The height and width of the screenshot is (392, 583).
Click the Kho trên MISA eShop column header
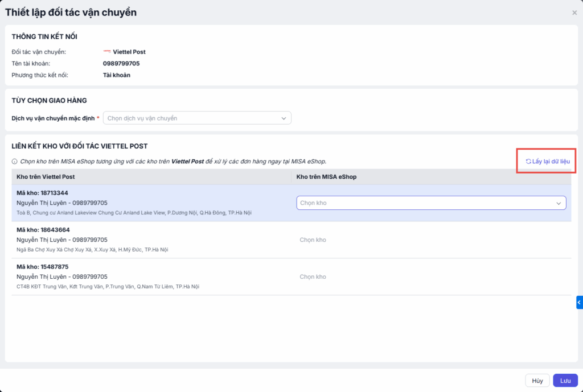(x=326, y=177)
